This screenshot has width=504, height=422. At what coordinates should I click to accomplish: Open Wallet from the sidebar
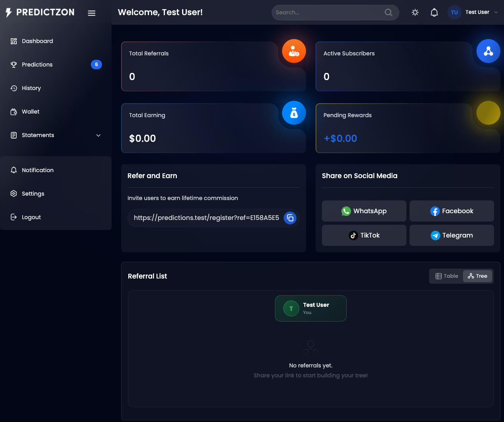(56, 112)
